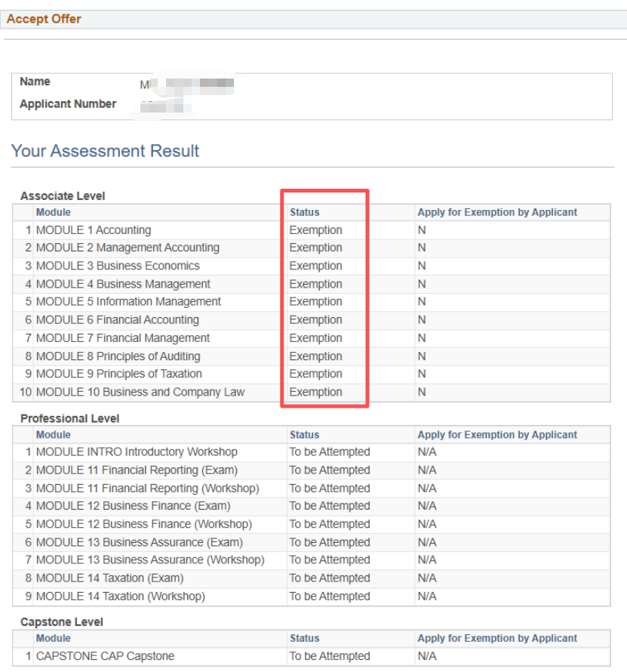Click the Capstone Level Status column header
The image size is (627, 672).
[x=304, y=638]
